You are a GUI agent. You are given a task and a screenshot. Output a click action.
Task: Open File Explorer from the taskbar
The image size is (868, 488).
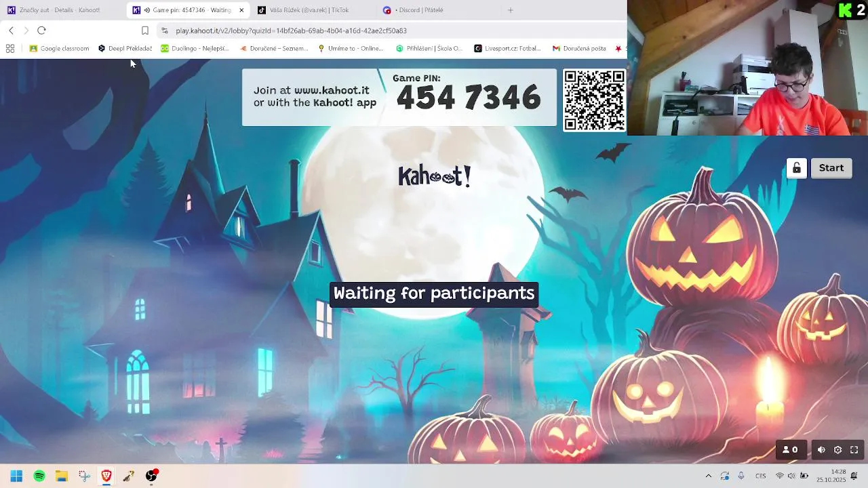(62, 476)
